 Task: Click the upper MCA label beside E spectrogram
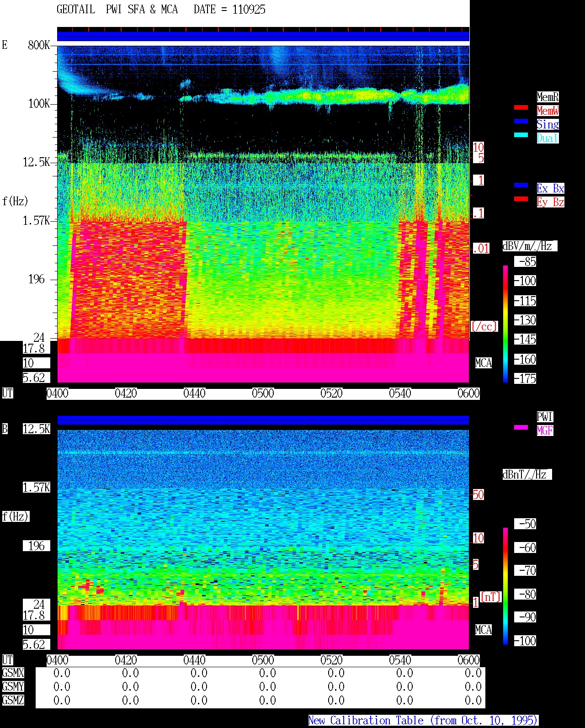pos(484,363)
